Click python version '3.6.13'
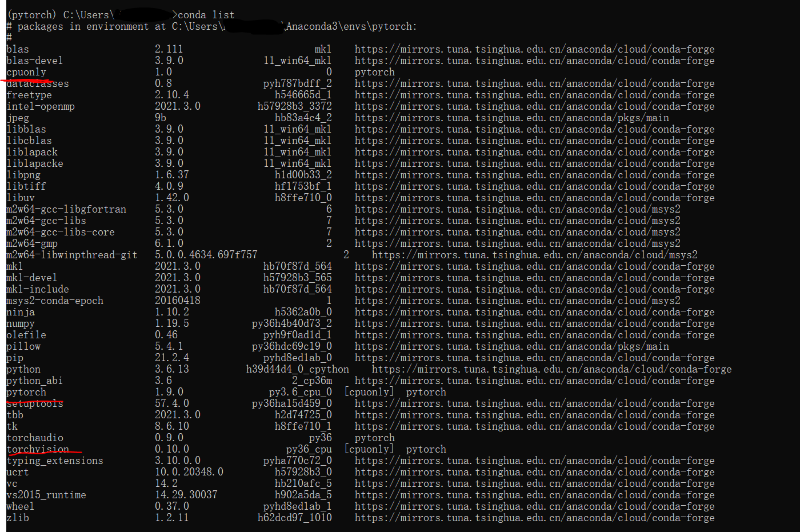This screenshot has width=800, height=532. coord(172,369)
